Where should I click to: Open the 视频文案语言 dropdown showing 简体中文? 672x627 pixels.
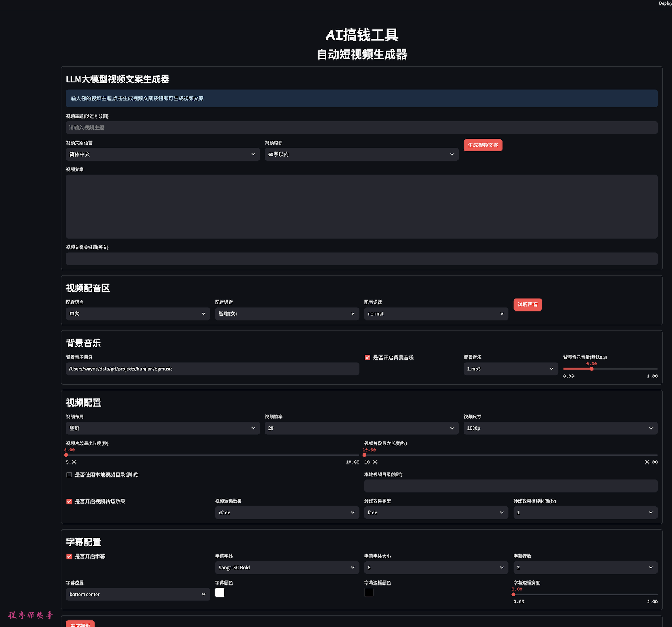[162, 154]
